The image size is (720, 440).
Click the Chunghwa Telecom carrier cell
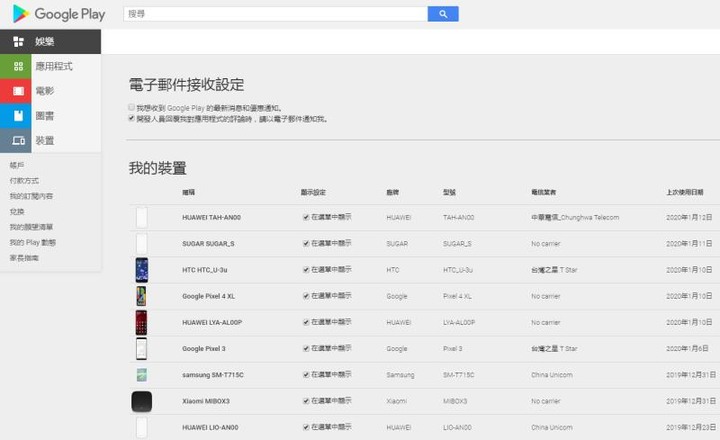pyautogui.click(x=575, y=217)
